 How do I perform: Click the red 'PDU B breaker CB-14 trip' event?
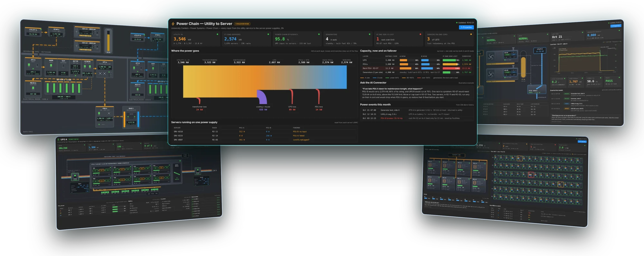(x=392, y=118)
